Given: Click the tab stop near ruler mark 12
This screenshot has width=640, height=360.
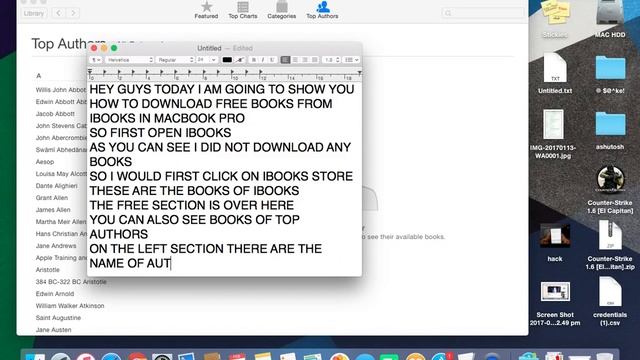Looking at the screenshot, I should pyautogui.click(x=260, y=73).
